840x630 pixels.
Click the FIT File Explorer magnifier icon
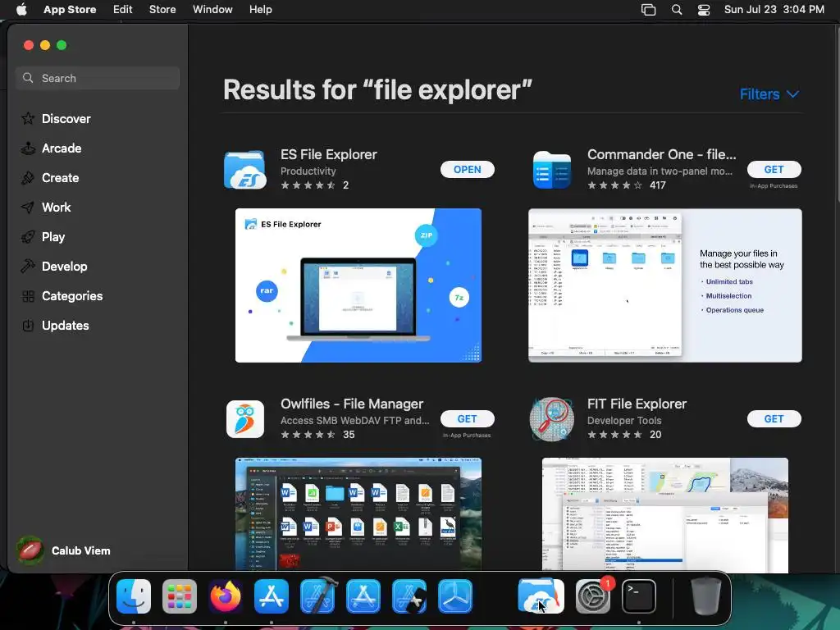click(x=552, y=419)
